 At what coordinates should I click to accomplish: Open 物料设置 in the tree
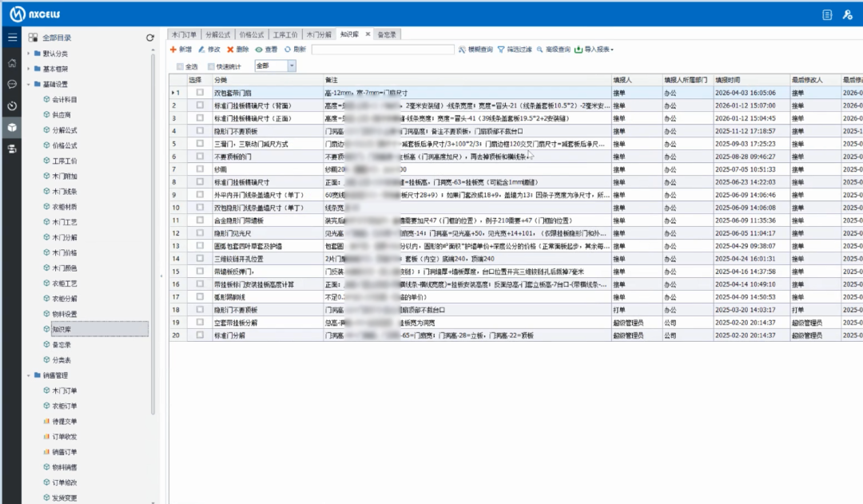[65, 314]
